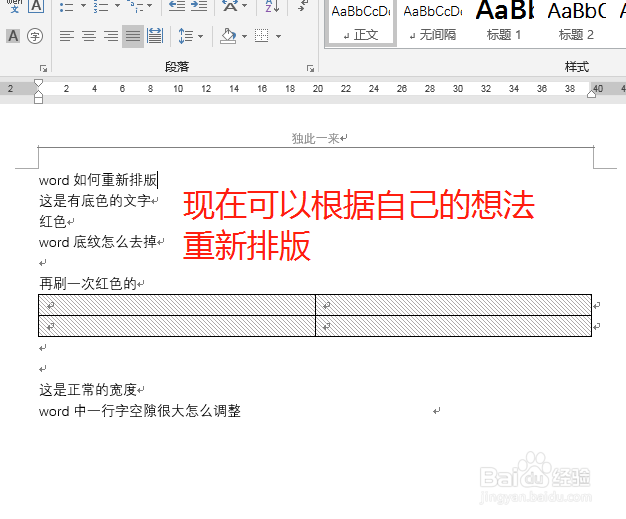Click the header text 独此一来
The width and height of the screenshot is (626, 519).
315,139
